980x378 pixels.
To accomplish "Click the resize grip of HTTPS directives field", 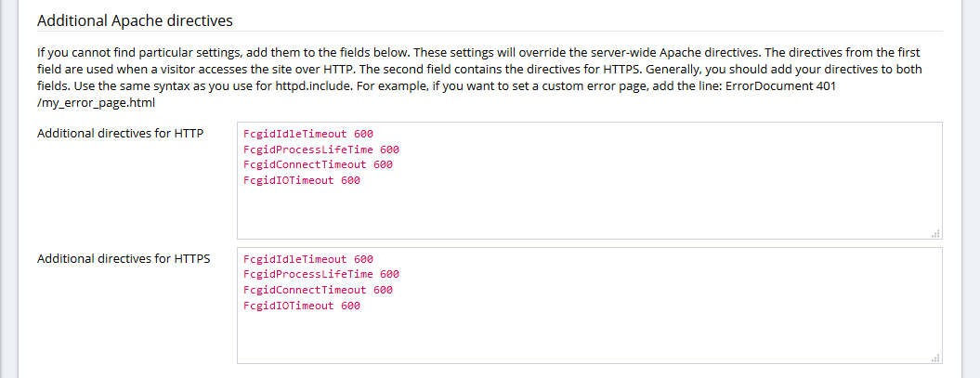I will coord(935,358).
